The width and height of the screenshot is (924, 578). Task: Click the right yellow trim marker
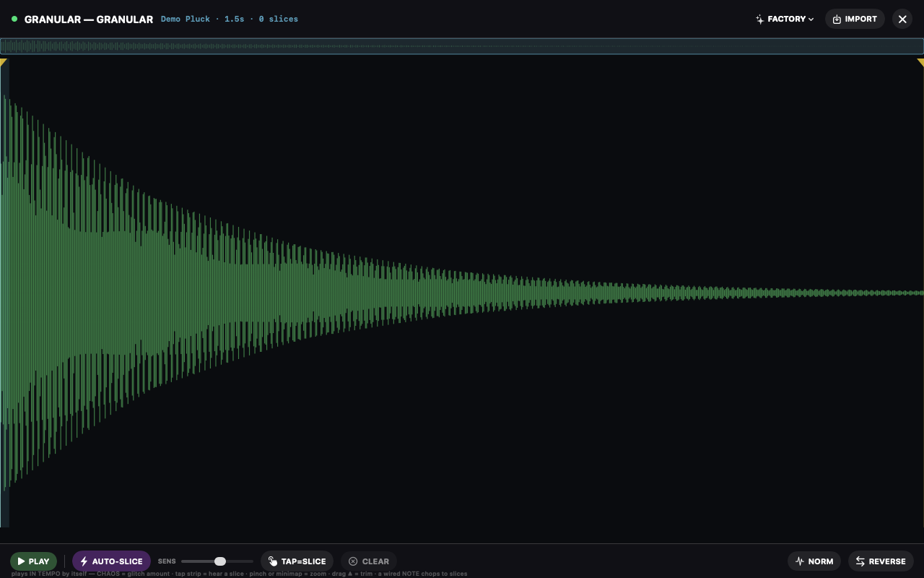(920, 63)
